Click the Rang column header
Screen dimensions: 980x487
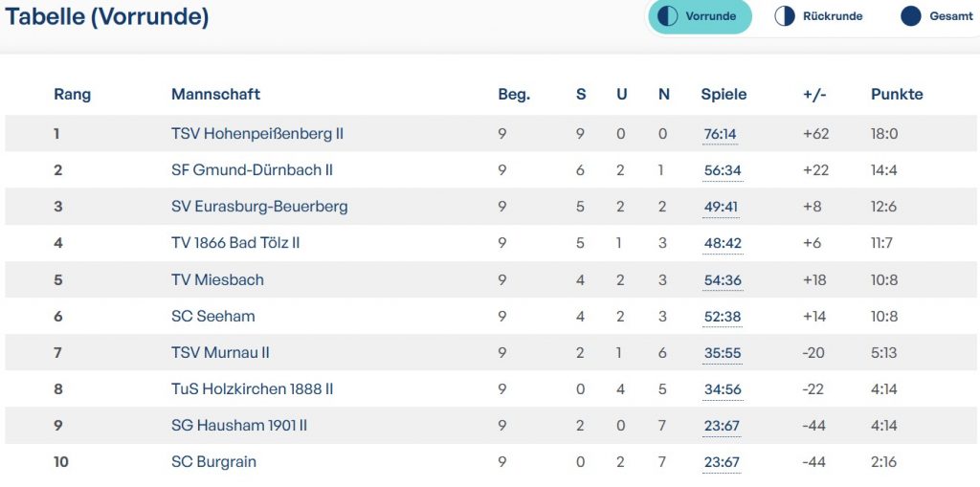point(72,94)
